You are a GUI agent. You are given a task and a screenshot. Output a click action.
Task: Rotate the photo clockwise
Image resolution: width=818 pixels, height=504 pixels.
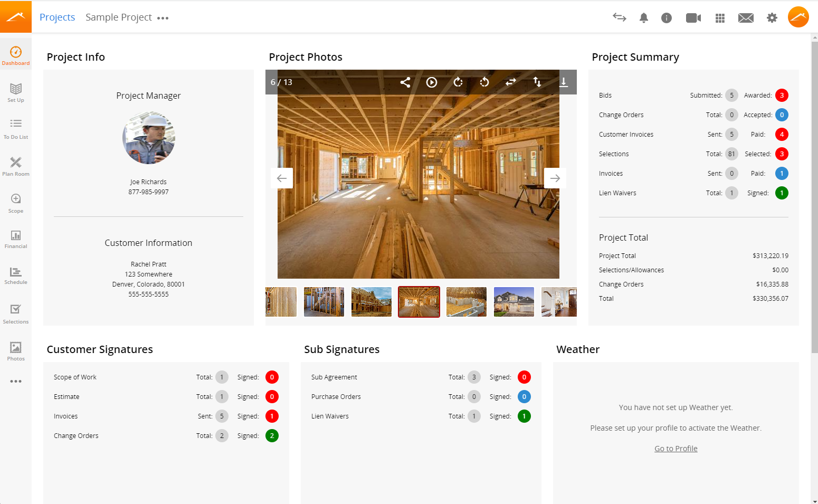(x=458, y=82)
